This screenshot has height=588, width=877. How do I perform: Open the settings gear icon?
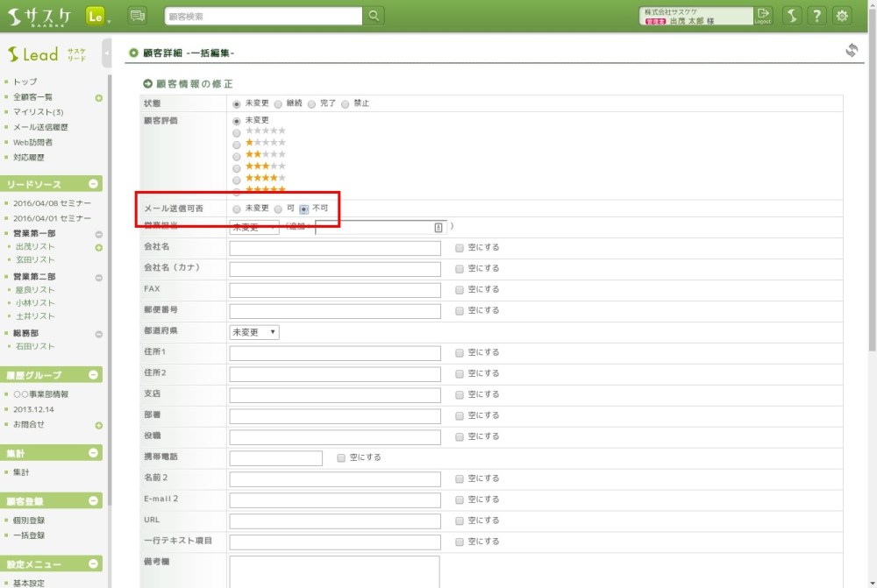(x=842, y=16)
